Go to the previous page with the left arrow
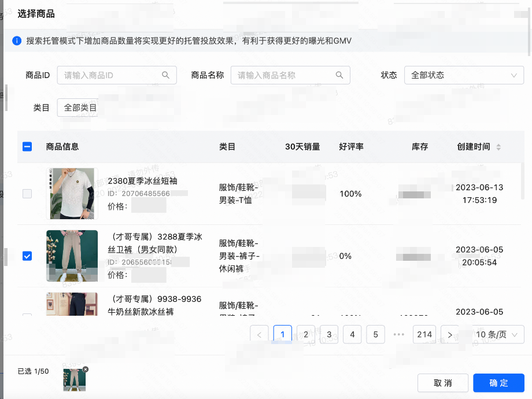 click(259, 335)
